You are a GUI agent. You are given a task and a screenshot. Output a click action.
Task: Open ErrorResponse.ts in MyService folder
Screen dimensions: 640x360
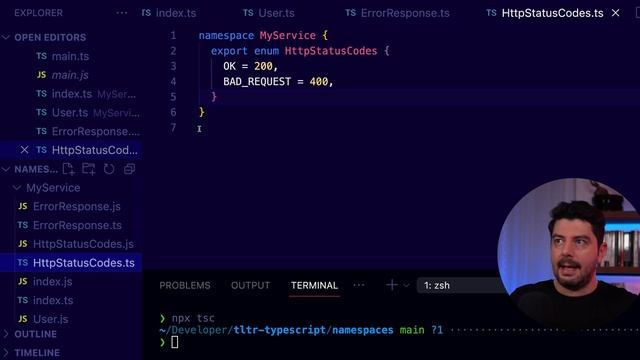click(70, 225)
